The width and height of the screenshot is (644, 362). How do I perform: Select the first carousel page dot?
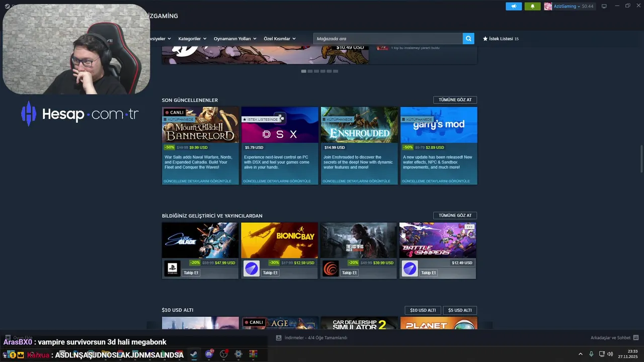coord(303,71)
